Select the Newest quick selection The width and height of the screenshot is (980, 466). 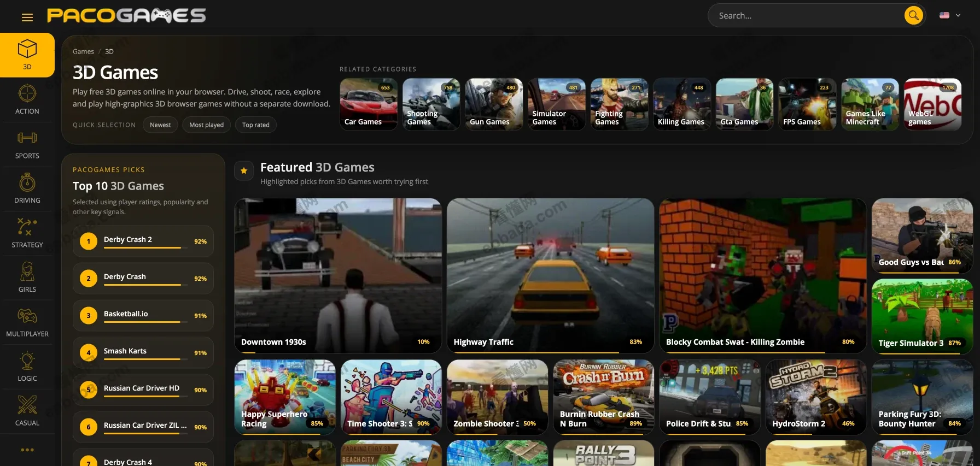pos(160,125)
